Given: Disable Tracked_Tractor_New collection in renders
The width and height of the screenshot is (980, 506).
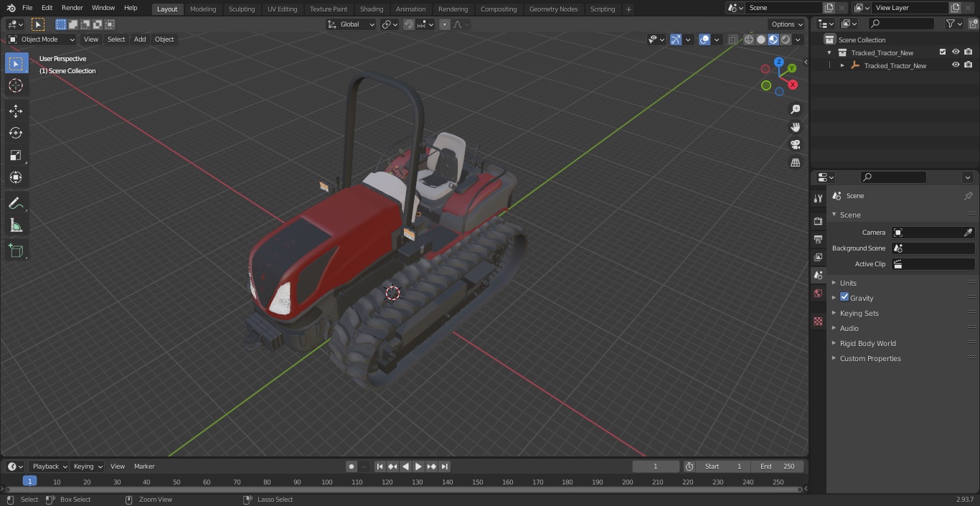Looking at the screenshot, I should pyautogui.click(x=969, y=52).
